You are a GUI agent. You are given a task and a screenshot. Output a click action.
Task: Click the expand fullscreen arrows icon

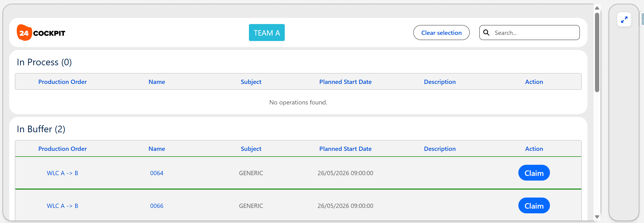coord(624,20)
